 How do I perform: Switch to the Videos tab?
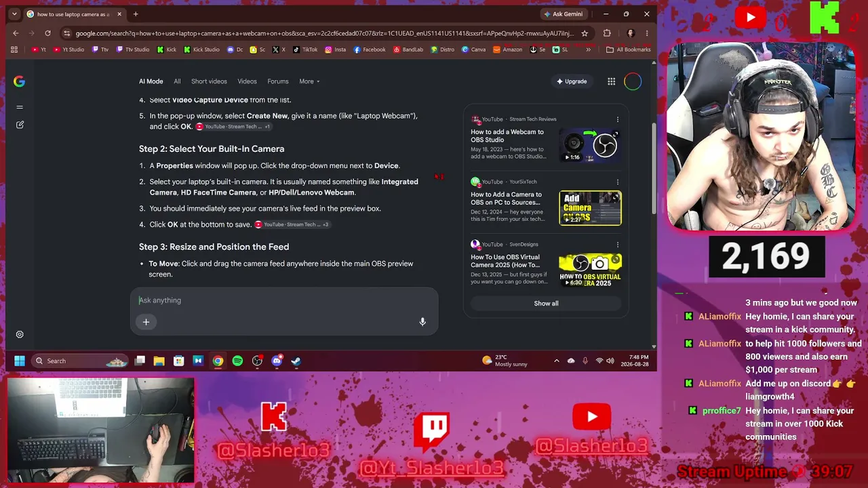click(247, 81)
